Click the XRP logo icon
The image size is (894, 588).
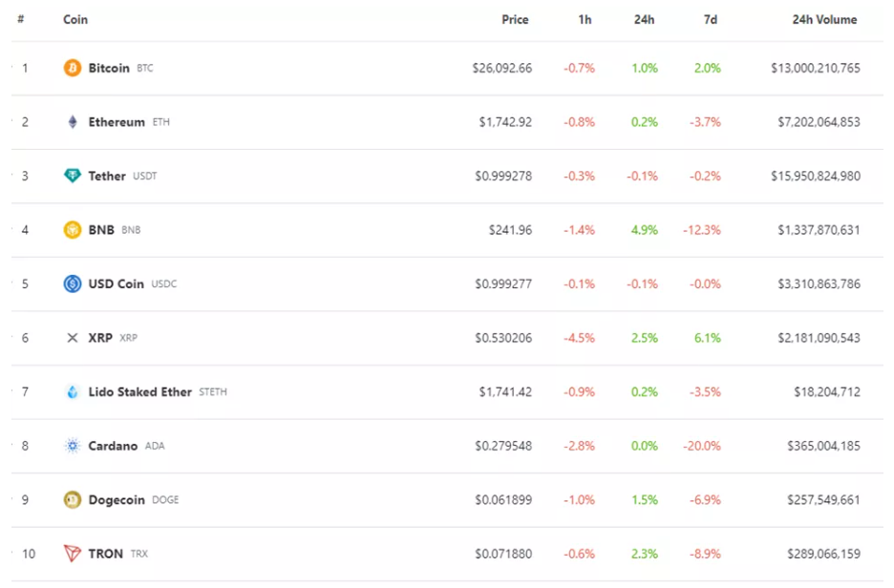pos(72,338)
